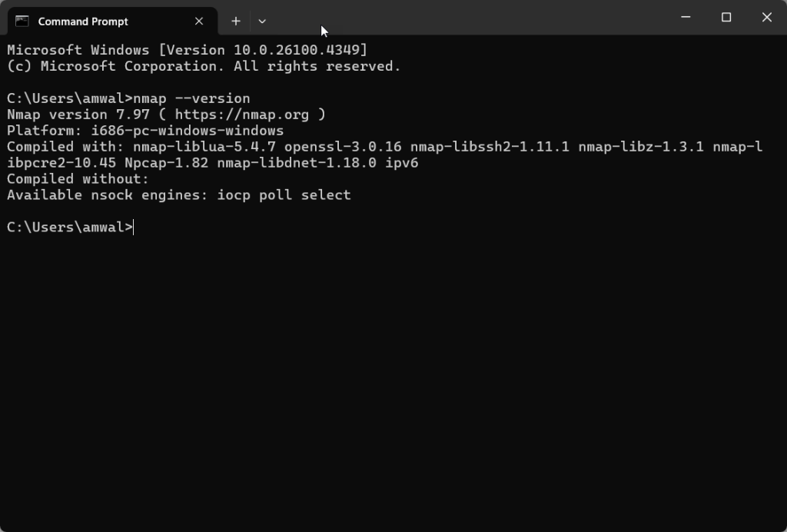
Task: Close the Command Prompt tab
Action: 199,21
